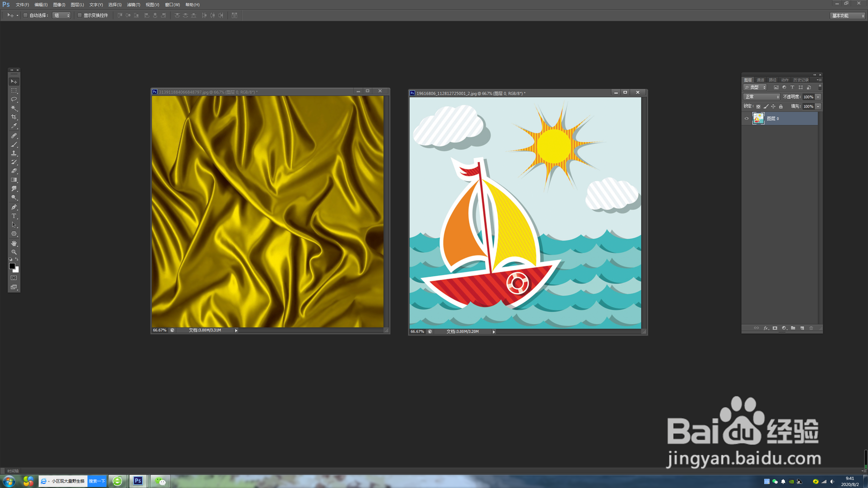Select the Zoom tool
This screenshot has height=488, width=868.
[14, 252]
